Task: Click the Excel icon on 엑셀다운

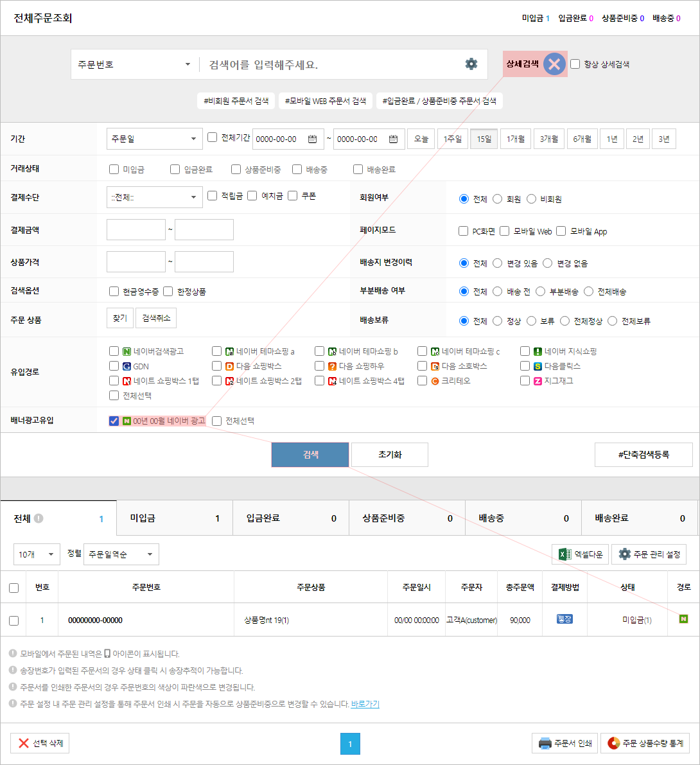Action: point(565,554)
